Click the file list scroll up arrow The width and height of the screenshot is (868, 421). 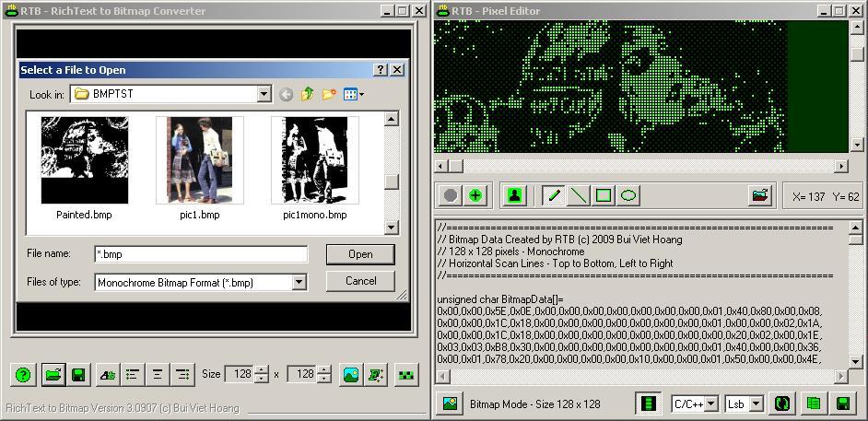(392, 119)
